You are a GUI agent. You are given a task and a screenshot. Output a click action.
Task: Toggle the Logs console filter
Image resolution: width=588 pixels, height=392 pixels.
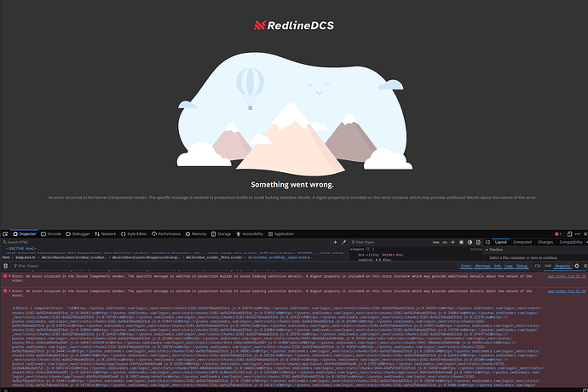pos(509,266)
